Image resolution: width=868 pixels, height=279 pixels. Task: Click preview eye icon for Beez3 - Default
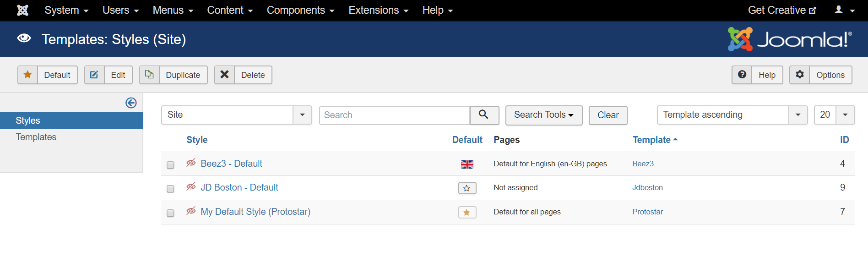[191, 163]
